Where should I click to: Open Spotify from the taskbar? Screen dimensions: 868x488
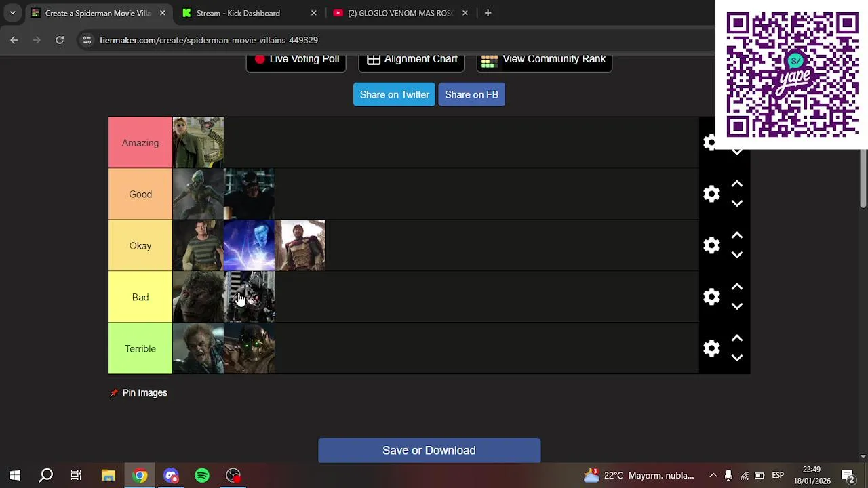click(x=202, y=475)
